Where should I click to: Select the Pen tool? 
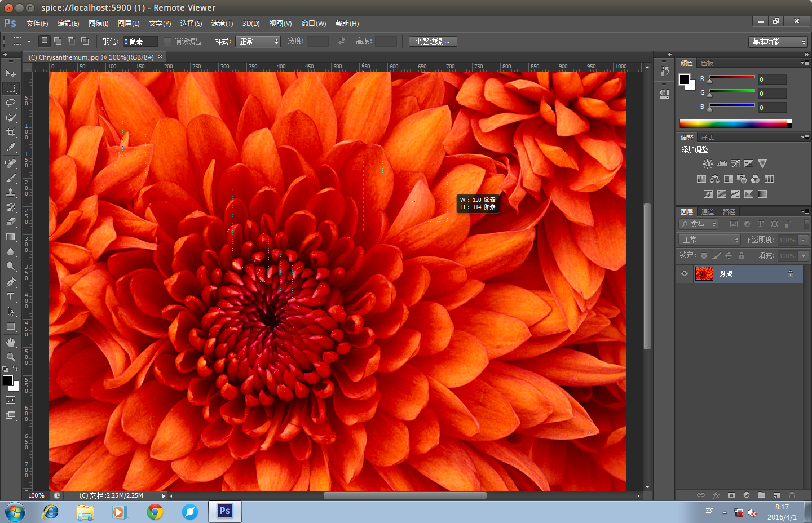[11, 282]
